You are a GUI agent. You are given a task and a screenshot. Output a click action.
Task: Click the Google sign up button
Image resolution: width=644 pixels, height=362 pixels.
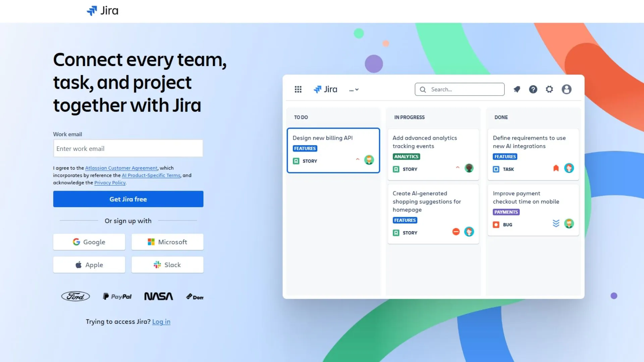[x=89, y=242]
